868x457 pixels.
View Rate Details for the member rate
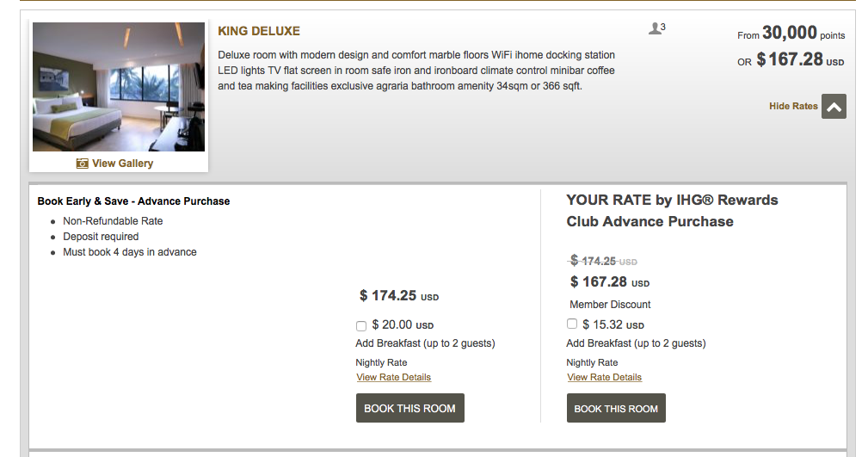tap(604, 378)
